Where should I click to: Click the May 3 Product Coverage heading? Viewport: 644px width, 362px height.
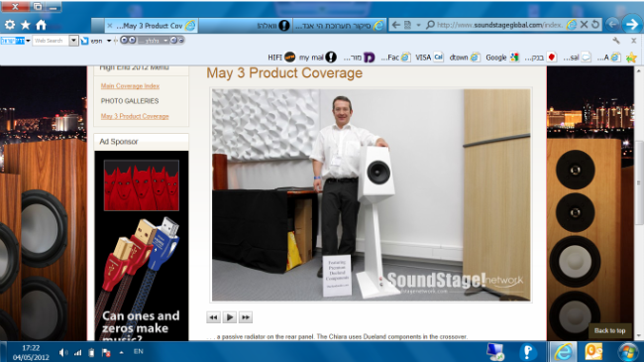click(284, 72)
